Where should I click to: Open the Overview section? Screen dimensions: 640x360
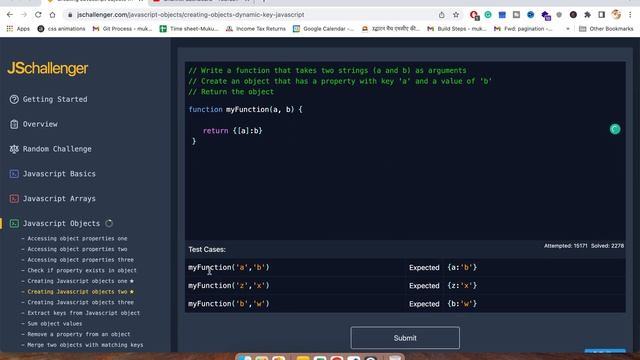point(40,124)
